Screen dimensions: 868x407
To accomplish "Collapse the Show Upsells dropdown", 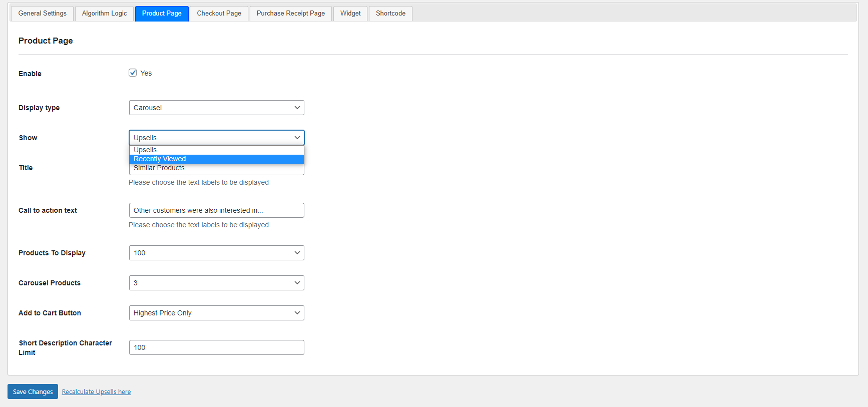I will (x=217, y=138).
